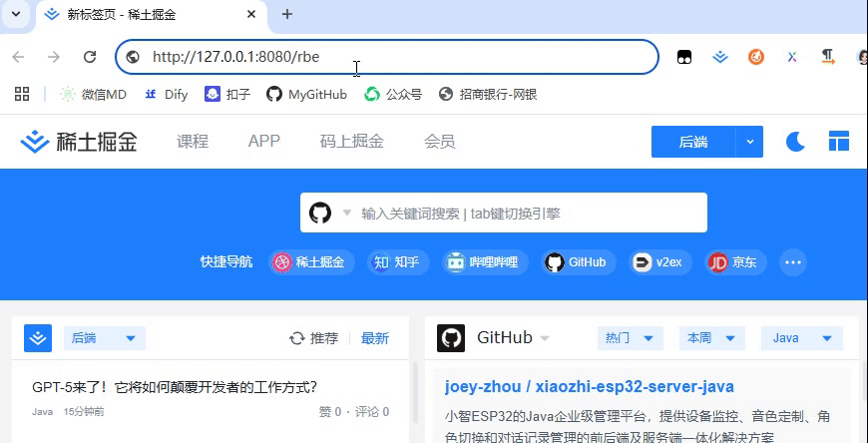Image resolution: width=868 pixels, height=443 pixels.
Task: Click the juejin panel logo icon
Action: pyautogui.click(x=38, y=338)
